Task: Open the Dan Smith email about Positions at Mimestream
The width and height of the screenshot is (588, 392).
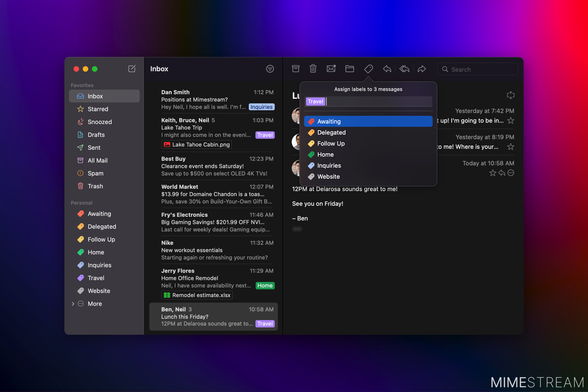Action: point(214,100)
